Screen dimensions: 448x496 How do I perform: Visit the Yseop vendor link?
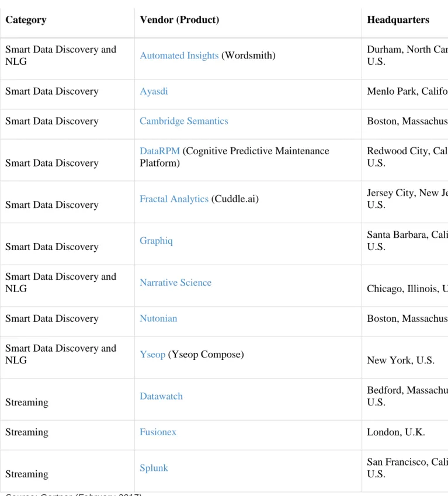pos(152,355)
